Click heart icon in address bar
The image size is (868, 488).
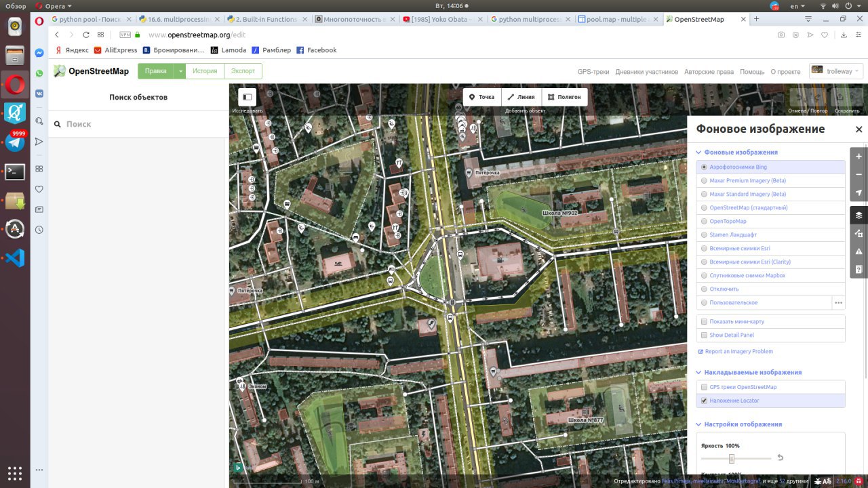825,35
